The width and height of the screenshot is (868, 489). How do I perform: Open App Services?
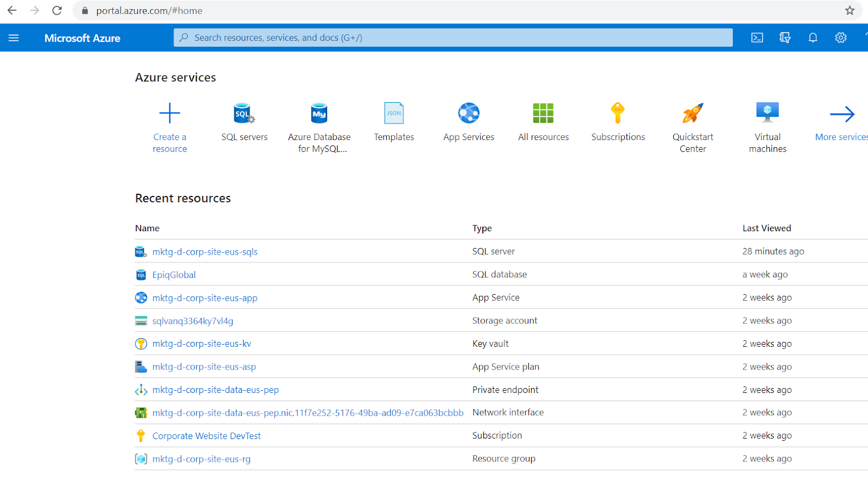(x=468, y=122)
